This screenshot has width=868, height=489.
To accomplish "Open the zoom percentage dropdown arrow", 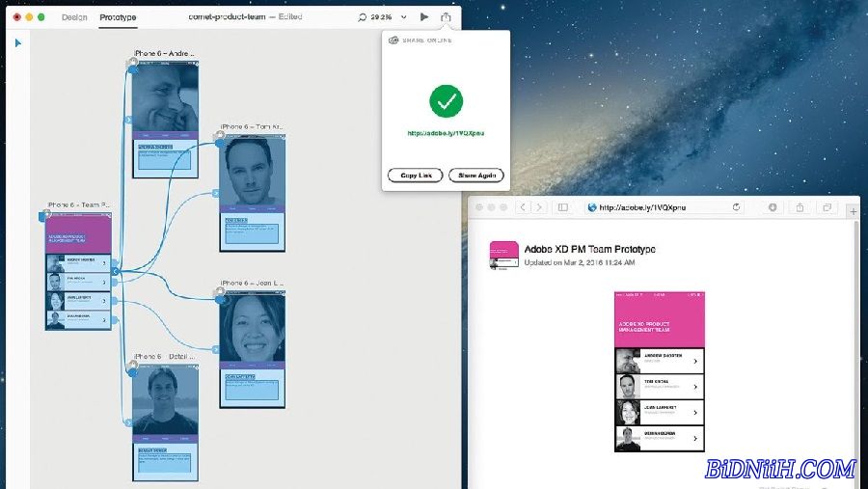I will point(403,17).
